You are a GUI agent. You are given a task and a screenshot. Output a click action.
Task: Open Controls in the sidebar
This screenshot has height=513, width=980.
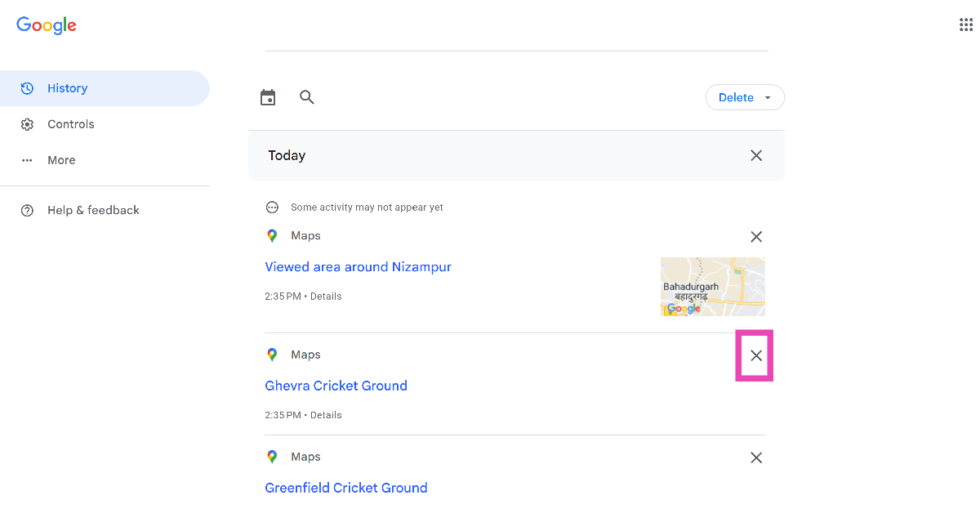click(x=70, y=124)
